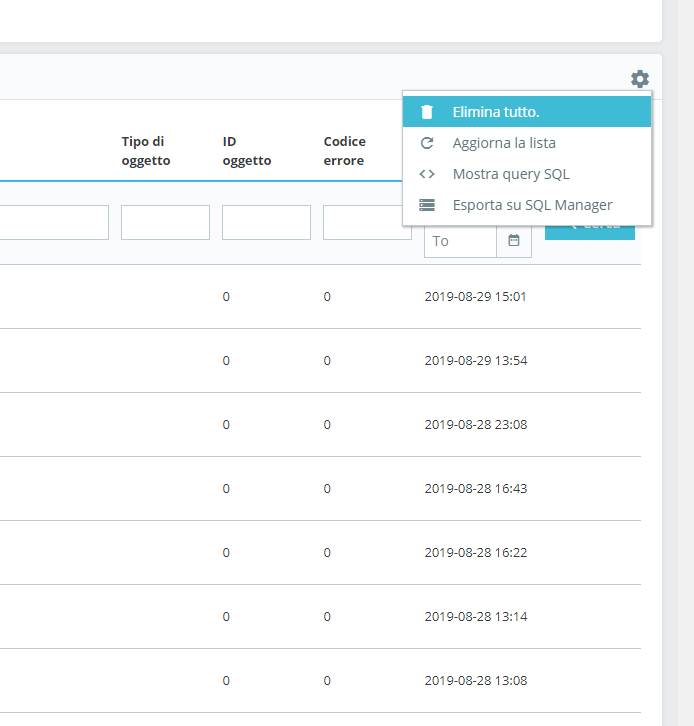Click the ID oggetto filter field

pos(266,223)
